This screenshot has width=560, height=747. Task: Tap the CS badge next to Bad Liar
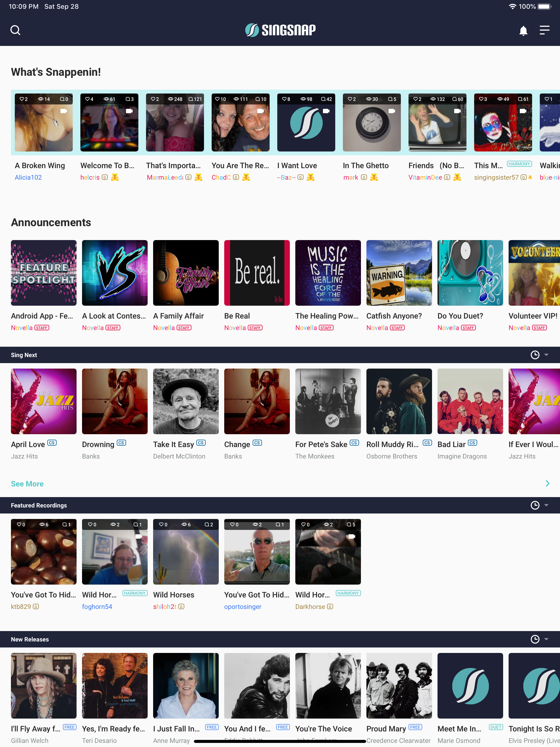point(472,443)
